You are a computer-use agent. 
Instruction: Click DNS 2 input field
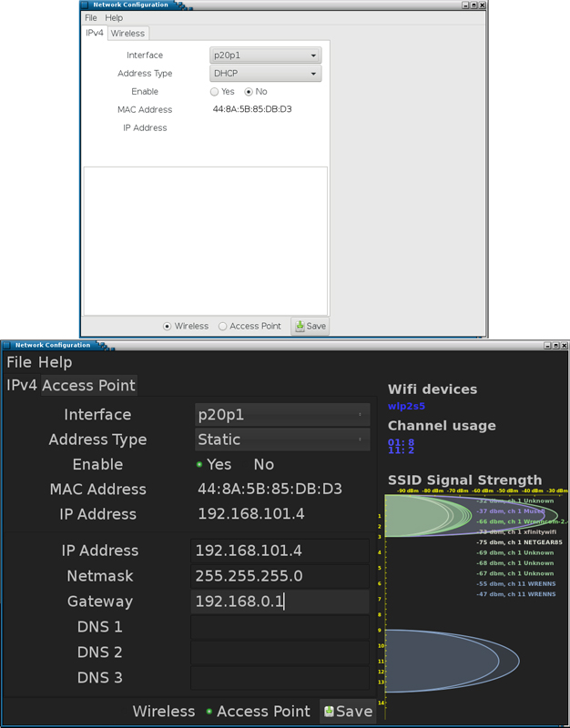[280, 652]
